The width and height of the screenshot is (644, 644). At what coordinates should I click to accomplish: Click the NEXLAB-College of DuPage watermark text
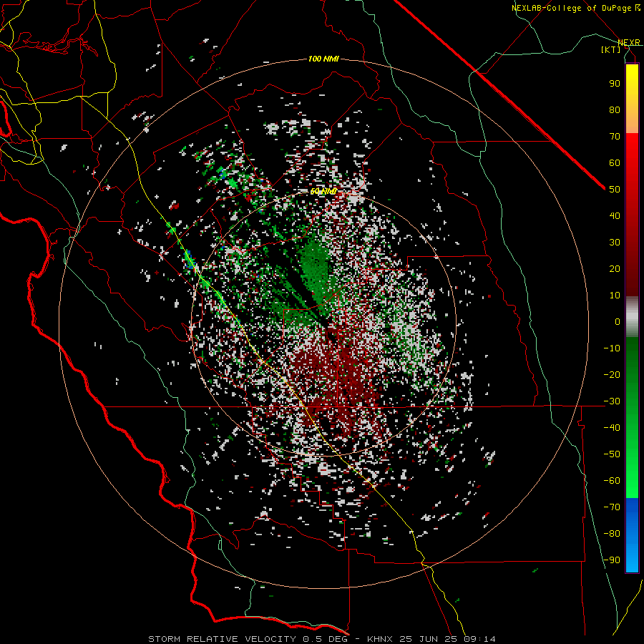tap(575, 8)
